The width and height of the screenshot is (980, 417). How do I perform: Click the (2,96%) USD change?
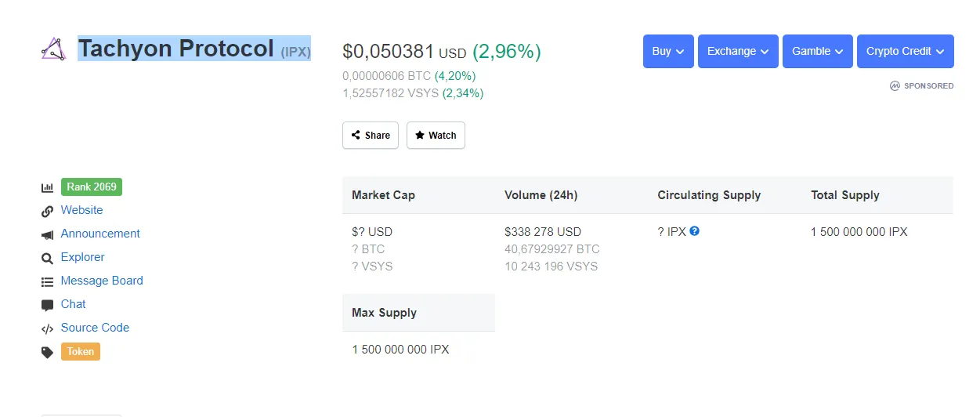coord(507,52)
